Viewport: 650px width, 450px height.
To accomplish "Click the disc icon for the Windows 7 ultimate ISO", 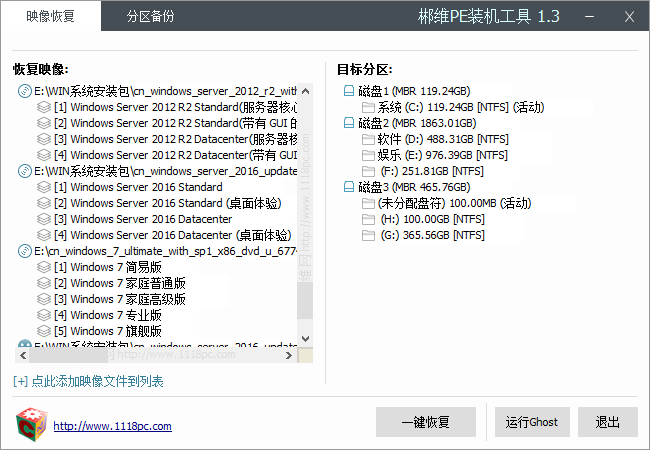I will point(25,251).
